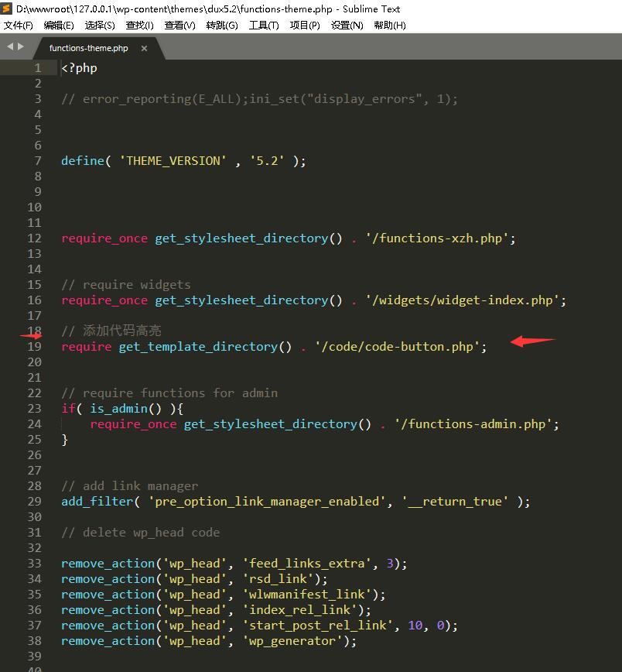622x672 pixels.
Task: Click line number 16 in gutter
Action: (34, 300)
